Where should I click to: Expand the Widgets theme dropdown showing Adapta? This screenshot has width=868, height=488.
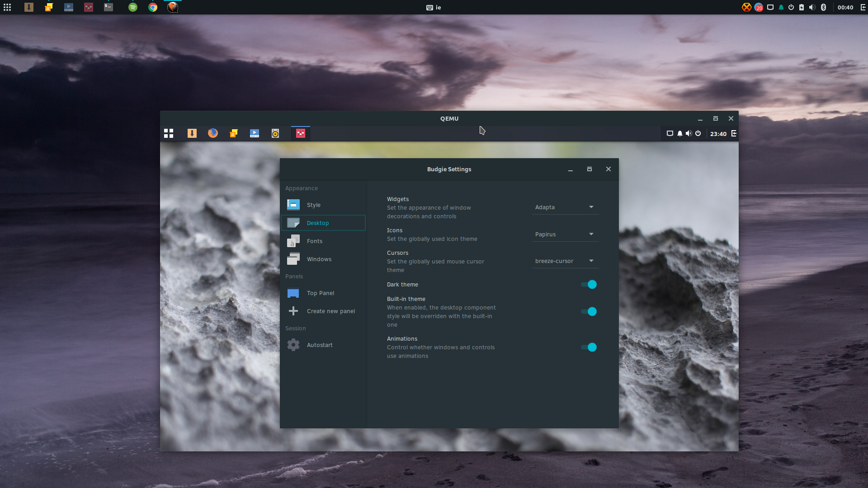click(x=565, y=207)
